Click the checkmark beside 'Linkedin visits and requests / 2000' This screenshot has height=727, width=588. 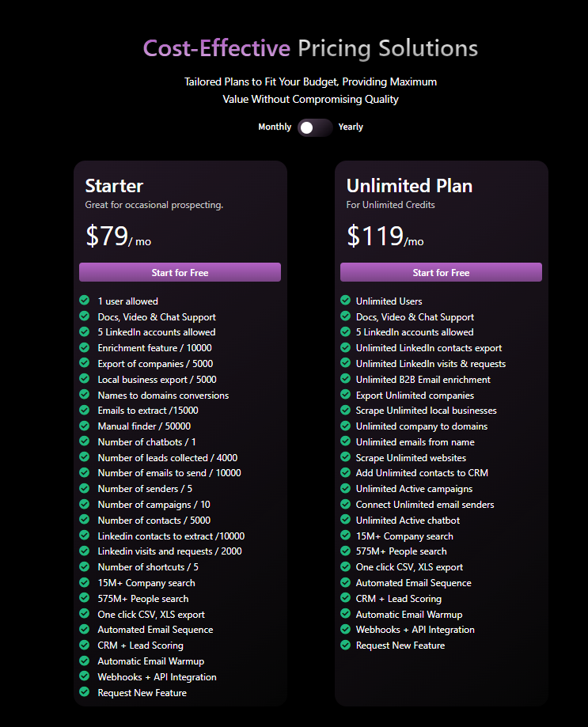pos(85,551)
